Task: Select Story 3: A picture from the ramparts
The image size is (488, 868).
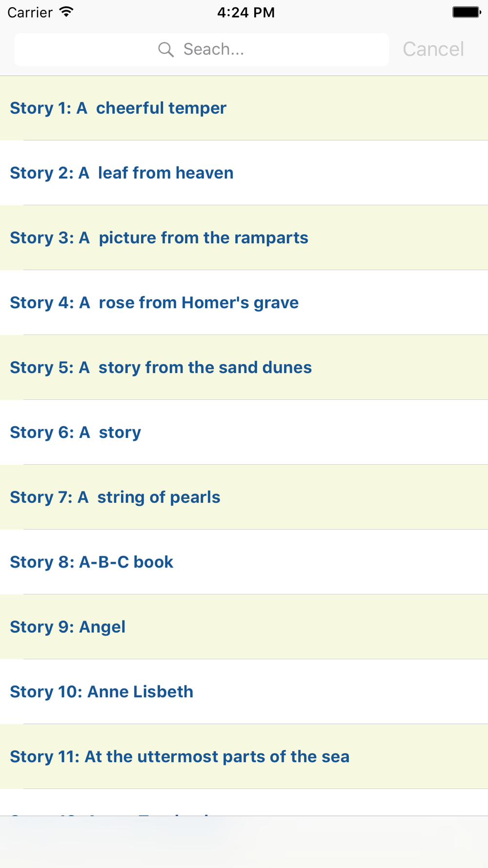Action: pyautogui.click(x=244, y=238)
